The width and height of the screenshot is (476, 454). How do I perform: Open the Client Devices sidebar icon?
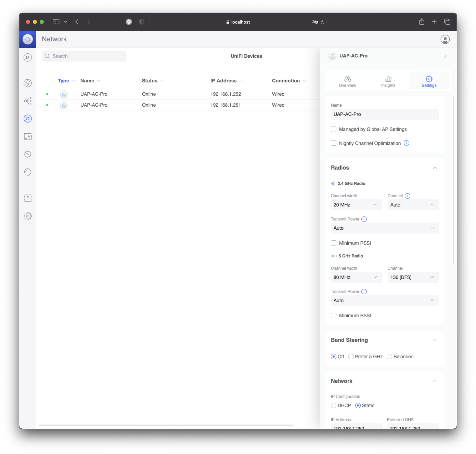coord(28,136)
